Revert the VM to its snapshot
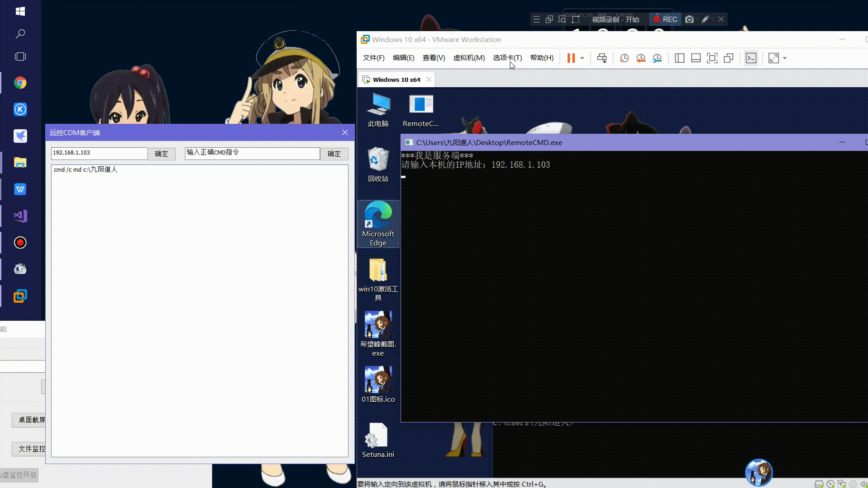 641,58
